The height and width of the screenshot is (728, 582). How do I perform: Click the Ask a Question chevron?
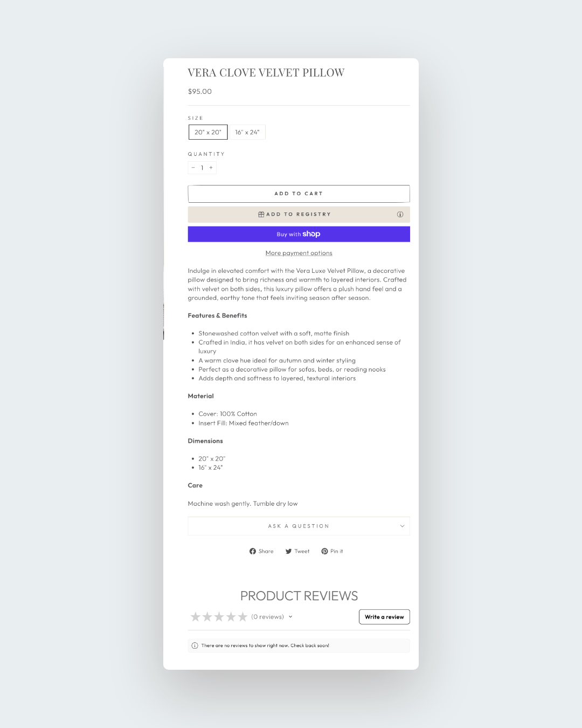coord(402,526)
